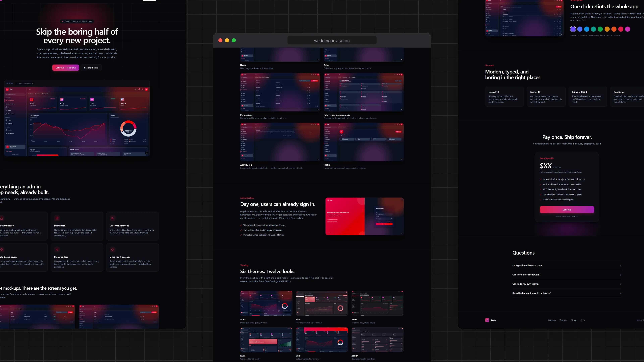Click the Svara logo in the footer
Viewport: 644px width, 362px height.
[491, 320]
